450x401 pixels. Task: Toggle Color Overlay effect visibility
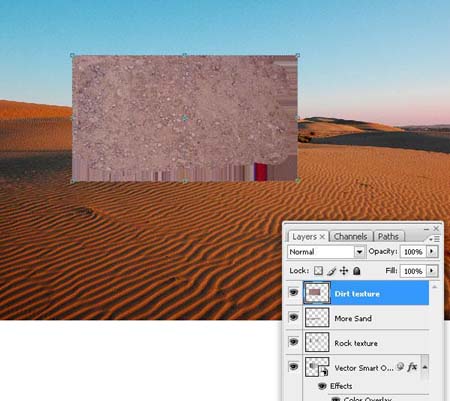336,399
